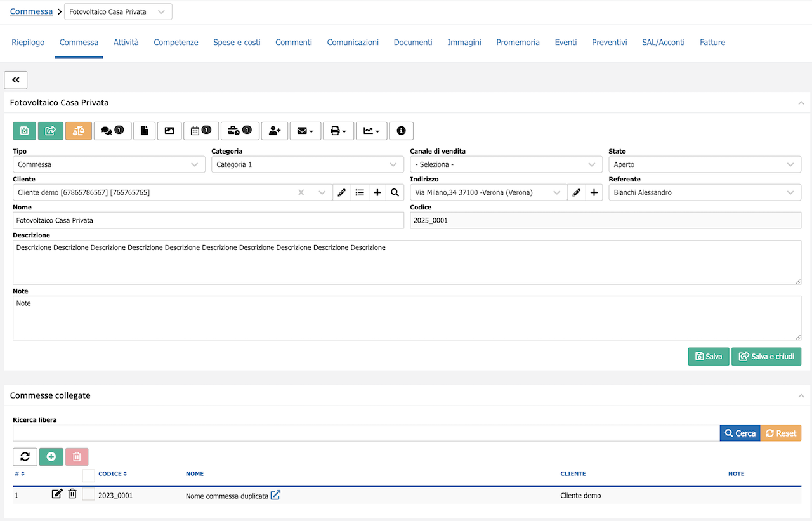Click the green save-and-exit arrow icon in toolbar
The image size is (812, 521).
(x=50, y=131)
